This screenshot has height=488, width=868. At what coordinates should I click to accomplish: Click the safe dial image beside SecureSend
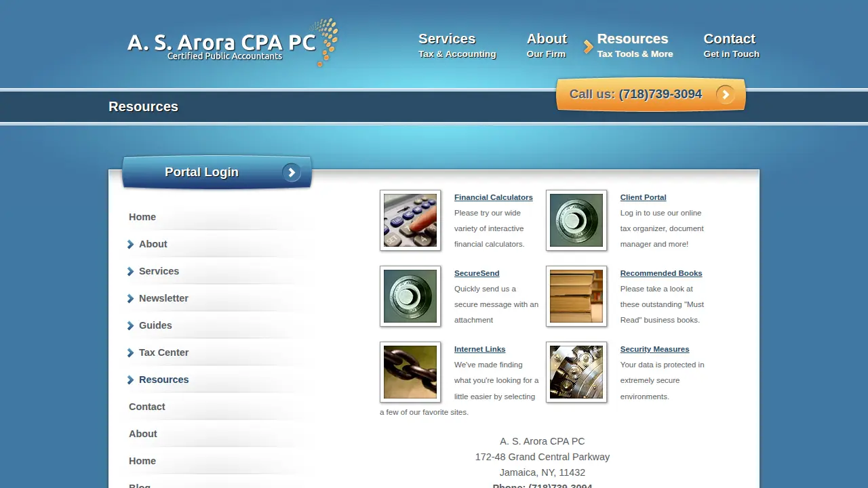410,296
